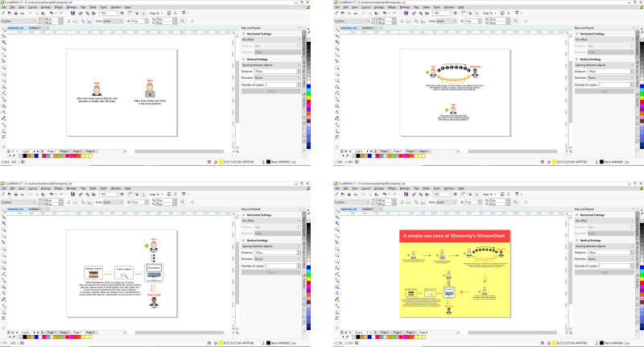Select the Text tool in the bottom-right window
Viewport: 644px width, 347px height.
[337, 268]
